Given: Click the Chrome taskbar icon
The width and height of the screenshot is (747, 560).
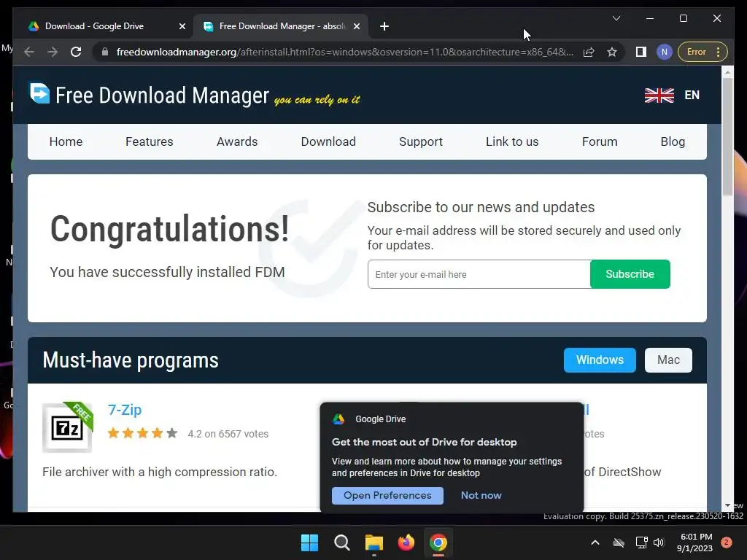Looking at the screenshot, I should tap(438, 542).
